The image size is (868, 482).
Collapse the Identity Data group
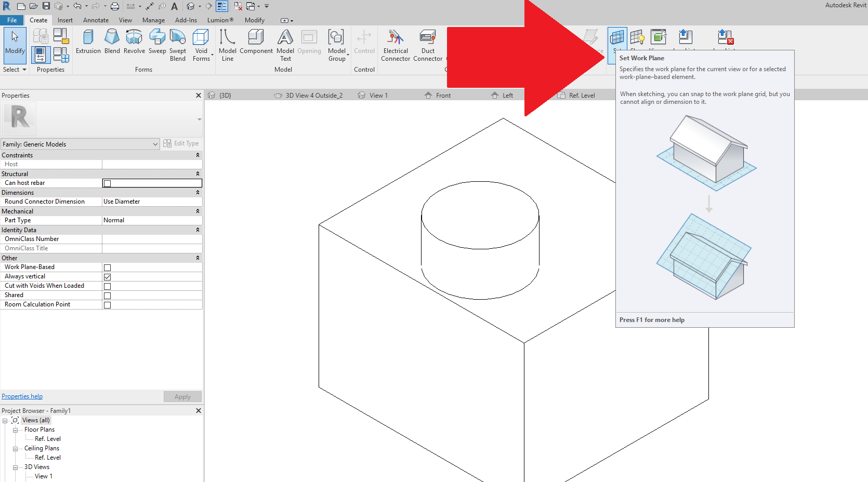198,230
